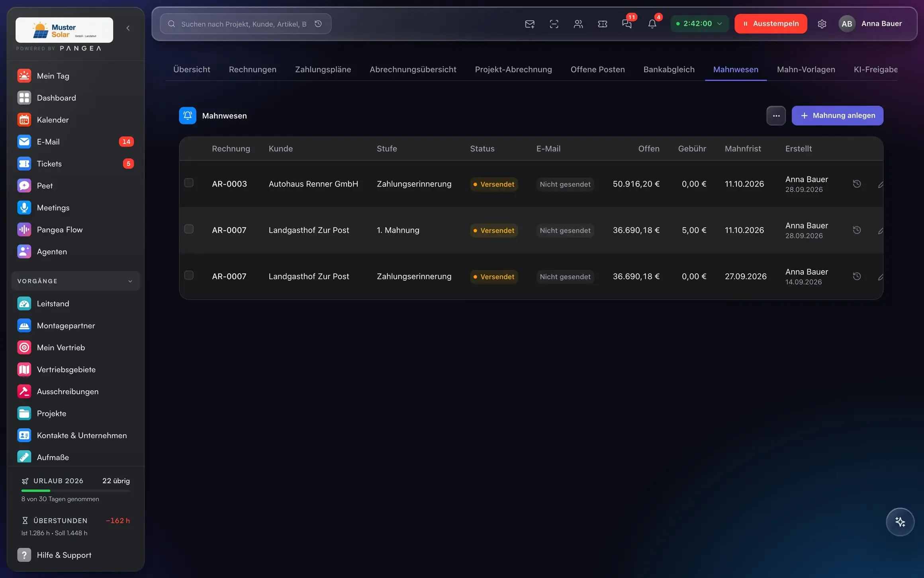Open the Anna Bauer user menu
This screenshot has height=578, width=924.
pyautogui.click(x=871, y=24)
